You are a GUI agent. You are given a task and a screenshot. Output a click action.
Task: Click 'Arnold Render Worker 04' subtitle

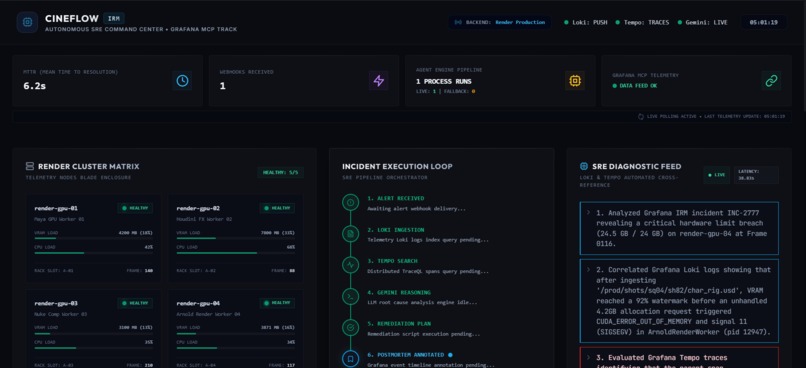pyautogui.click(x=208, y=314)
